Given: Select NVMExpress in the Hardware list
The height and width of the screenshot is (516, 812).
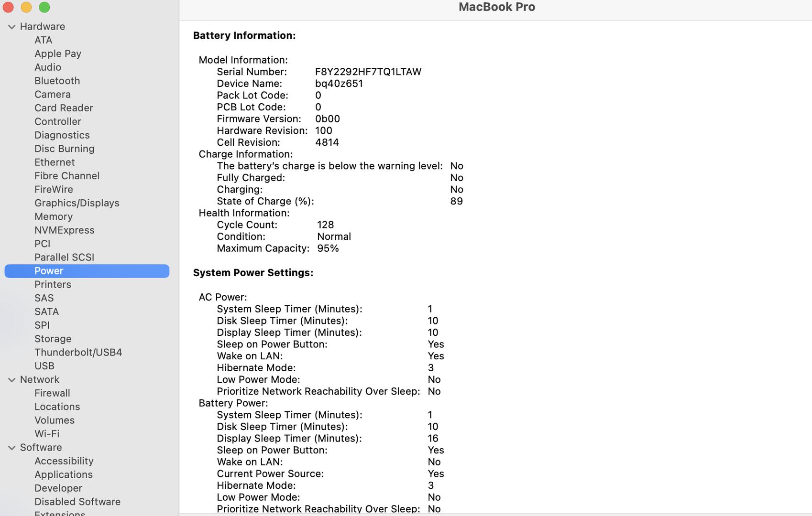Looking at the screenshot, I should coord(65,230).
